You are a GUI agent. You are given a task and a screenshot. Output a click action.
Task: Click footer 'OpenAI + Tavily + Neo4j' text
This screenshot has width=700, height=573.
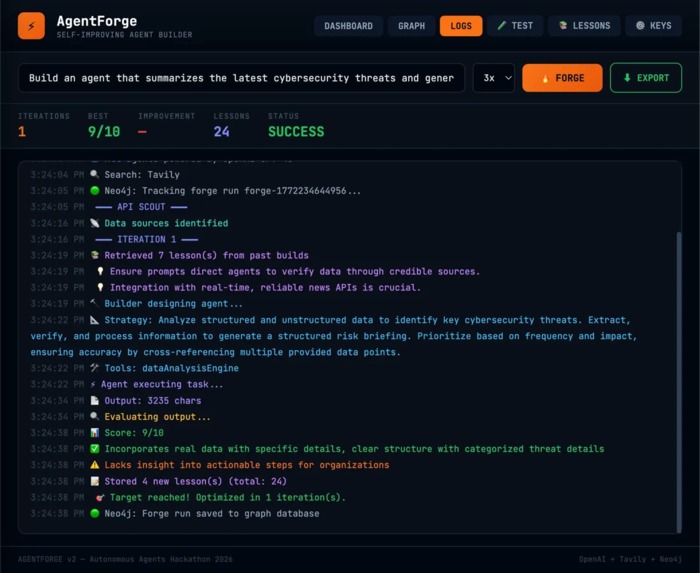click(x=630, y=559)
